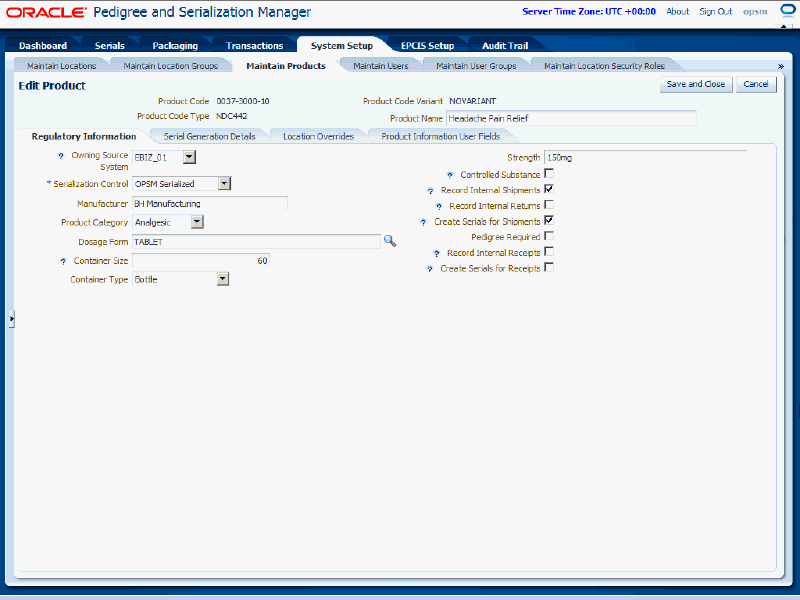The image size is (800, 600).
Task: Open the Dosage Form search magnifier icon
Action: tap(390, 241)
